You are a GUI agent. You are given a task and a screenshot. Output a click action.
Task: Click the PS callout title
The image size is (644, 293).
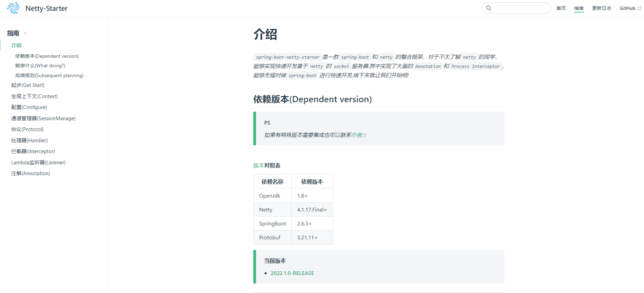point(267,123)
